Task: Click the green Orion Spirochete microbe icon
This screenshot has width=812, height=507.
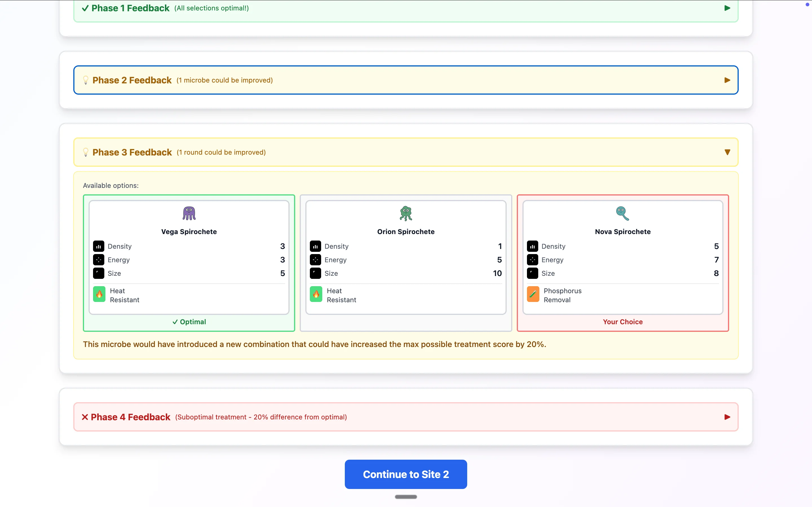Action: (x=406, y=213)
